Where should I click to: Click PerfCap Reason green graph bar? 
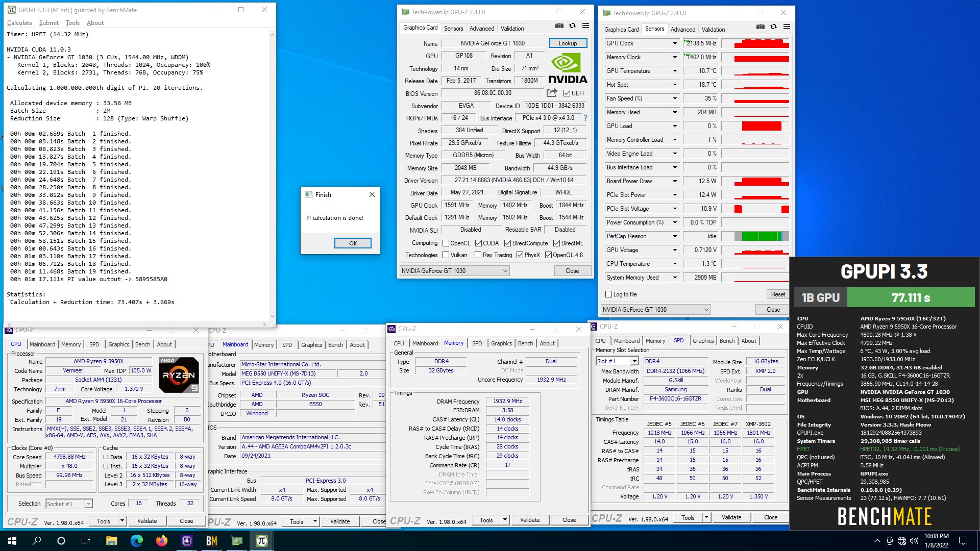[x=762, y=236]
